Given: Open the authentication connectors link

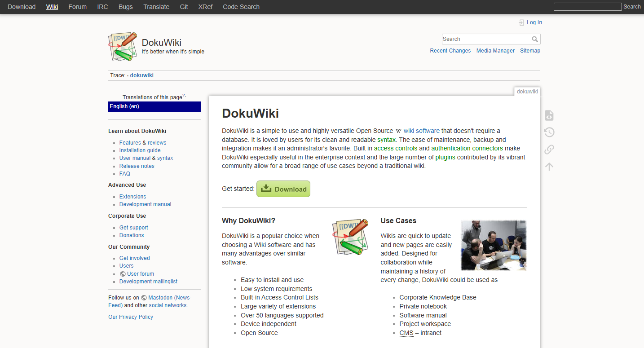Looking at the screenshot, I should [467, 148].
